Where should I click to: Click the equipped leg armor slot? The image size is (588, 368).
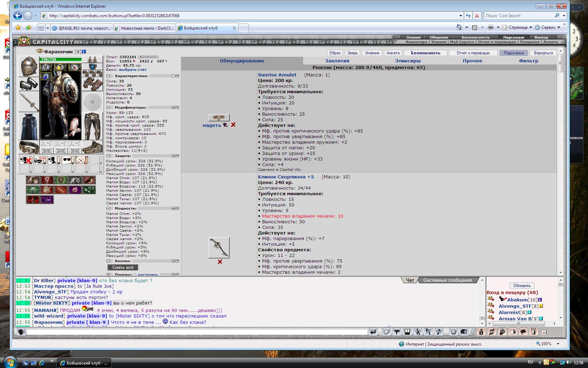pos(92,126)
